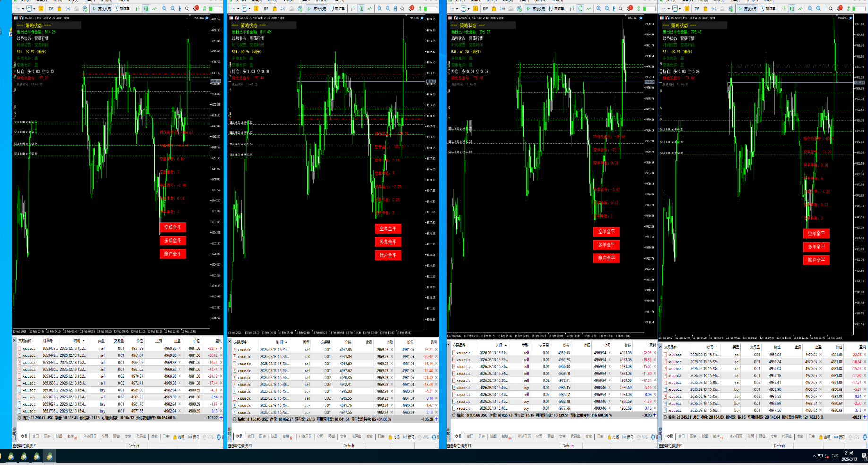Switch rightmost chart to bar chart mode
This screenshot has height=465, width=868.
pyautogui.click(x=784, y=8)
